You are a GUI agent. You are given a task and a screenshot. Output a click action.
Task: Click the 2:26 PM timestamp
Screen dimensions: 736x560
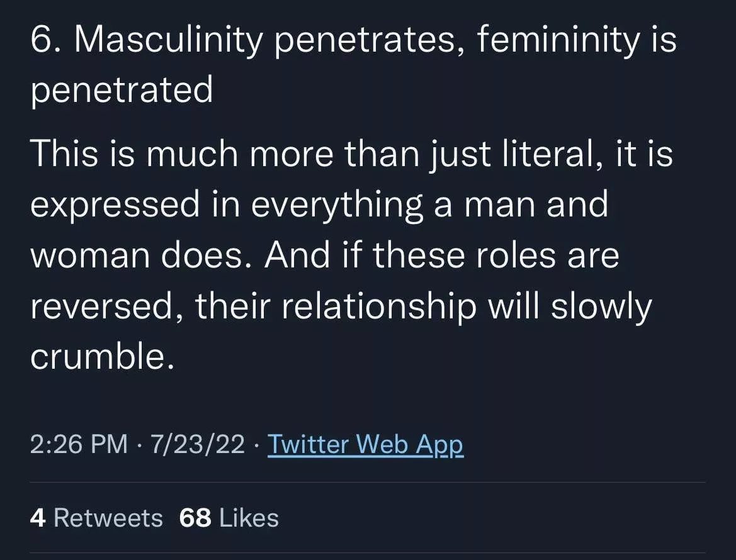tap(78, 445)
